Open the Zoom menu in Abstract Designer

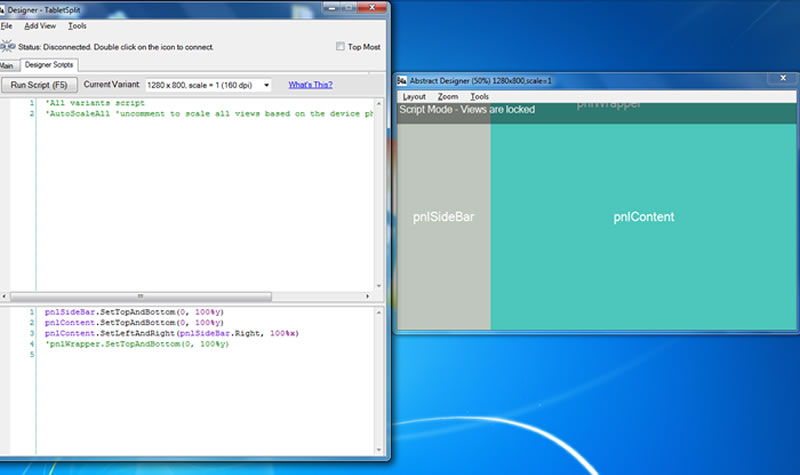pyautogui.click(x=448, y=96)
